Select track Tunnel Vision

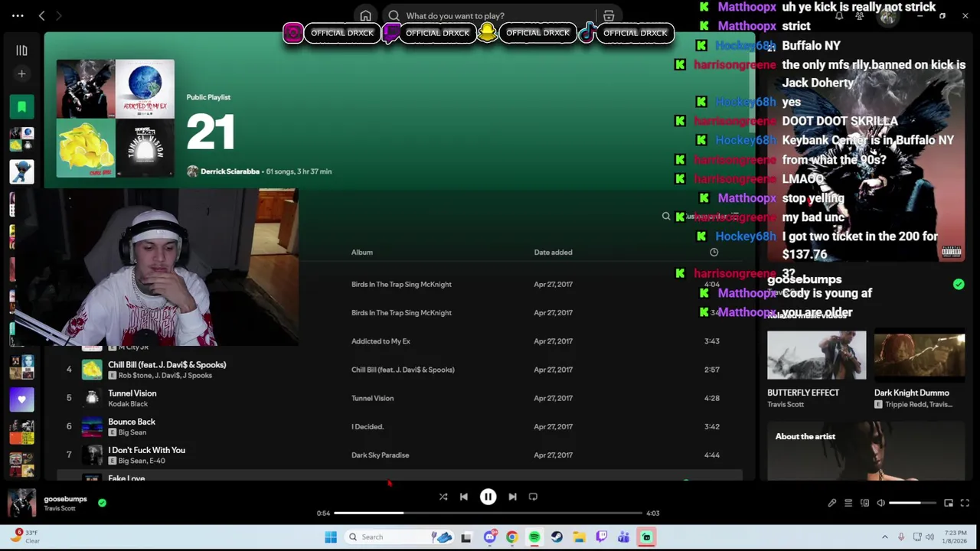pos(132,393)
